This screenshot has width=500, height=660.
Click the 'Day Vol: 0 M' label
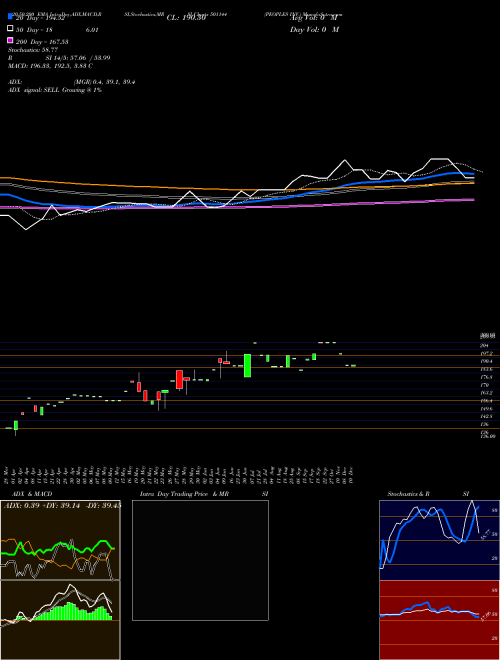(x=314, y=30)
